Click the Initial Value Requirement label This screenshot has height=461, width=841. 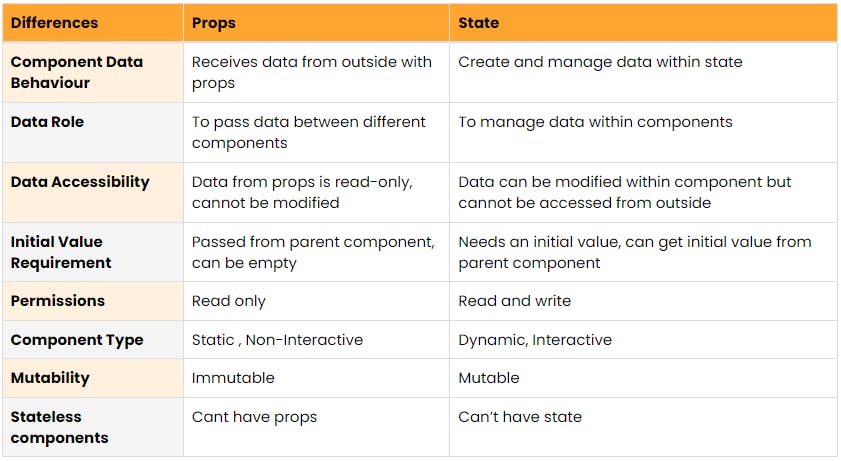61,252
